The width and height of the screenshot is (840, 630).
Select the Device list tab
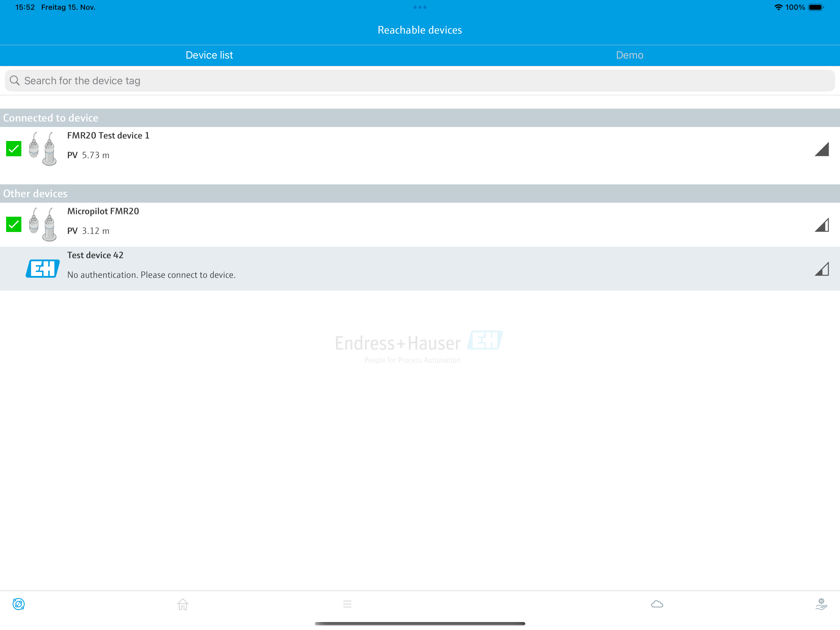click(x=209, y=55)
